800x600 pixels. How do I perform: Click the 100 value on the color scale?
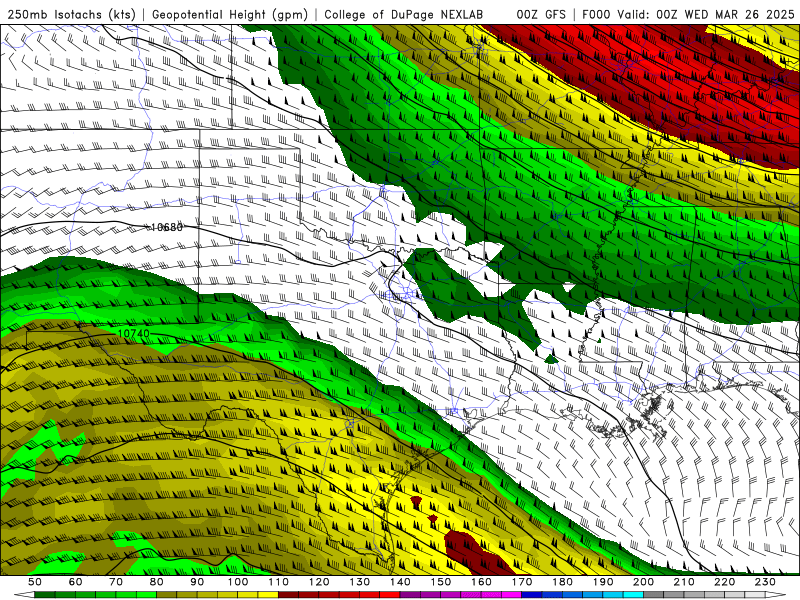[238, 582]
